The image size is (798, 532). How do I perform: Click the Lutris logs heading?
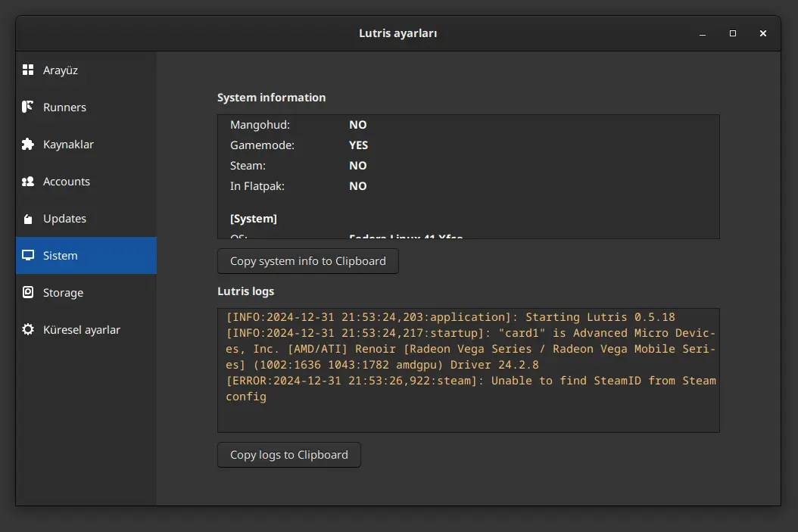tap(246, 291)
